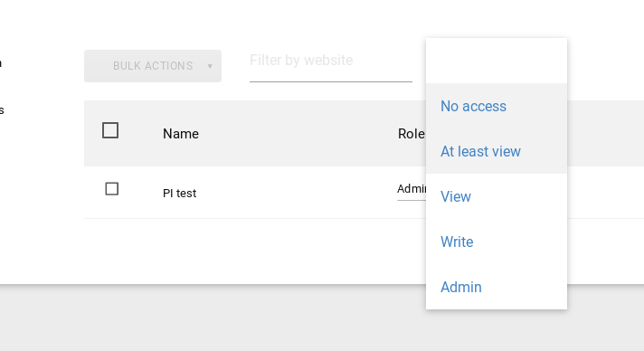Click the Role column header
Image resolution: width=644 pixels, height=351 pixels.
pos(412,134)
